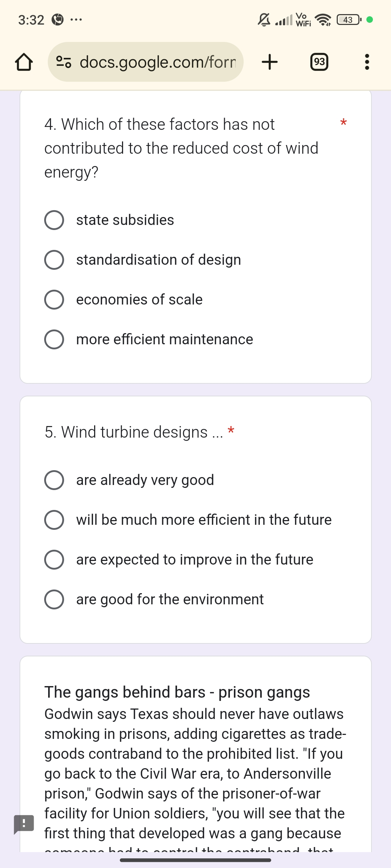Choose 'economies of scale' answer
The image size is (391, 868).
(54, 299)
